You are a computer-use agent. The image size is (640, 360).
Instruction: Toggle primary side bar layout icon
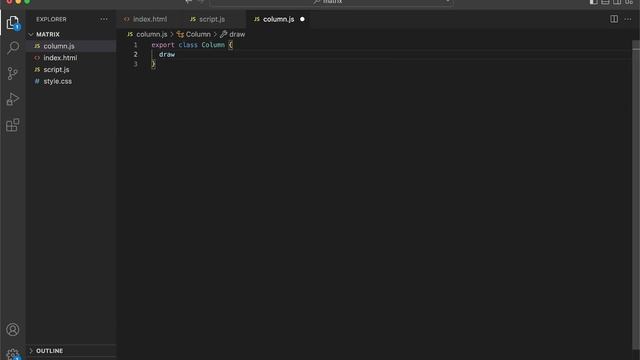pos(593,2)
